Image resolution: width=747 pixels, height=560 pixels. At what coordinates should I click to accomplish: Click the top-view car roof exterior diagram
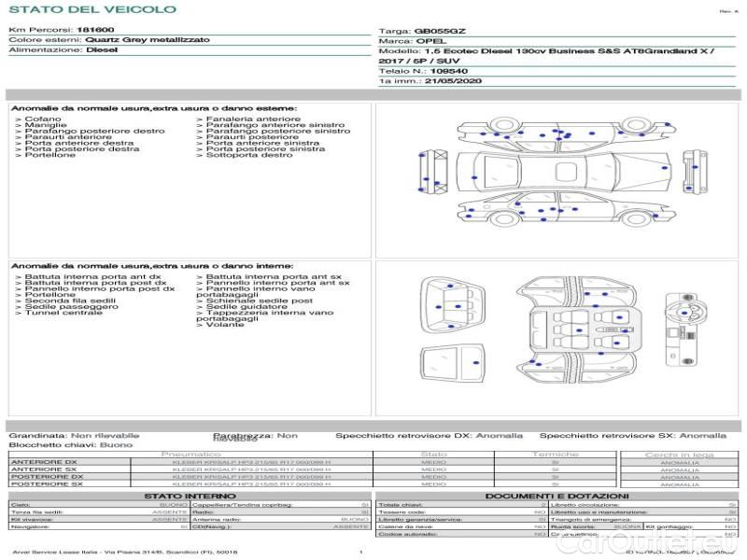pyautogui.click(x=564, y=172)
